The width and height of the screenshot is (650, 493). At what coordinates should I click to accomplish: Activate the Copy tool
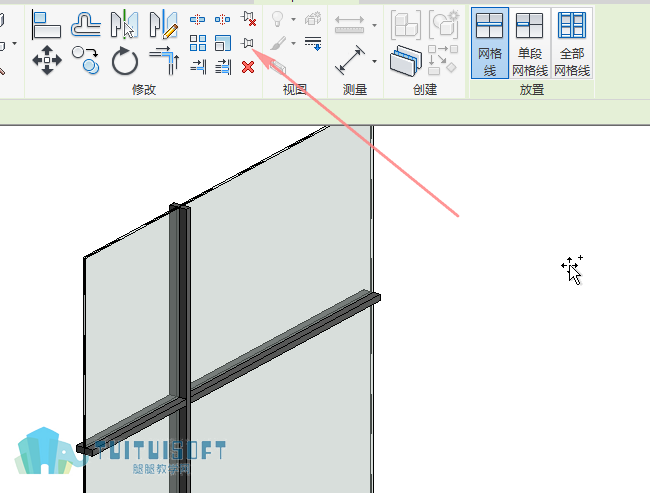click(85, 61)
